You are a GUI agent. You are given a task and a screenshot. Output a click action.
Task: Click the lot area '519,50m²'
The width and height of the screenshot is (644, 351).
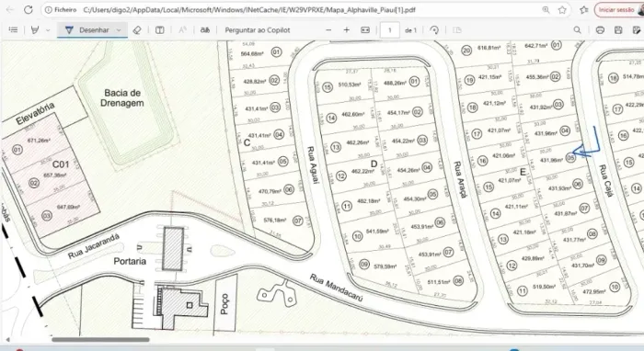pos(545,287)
